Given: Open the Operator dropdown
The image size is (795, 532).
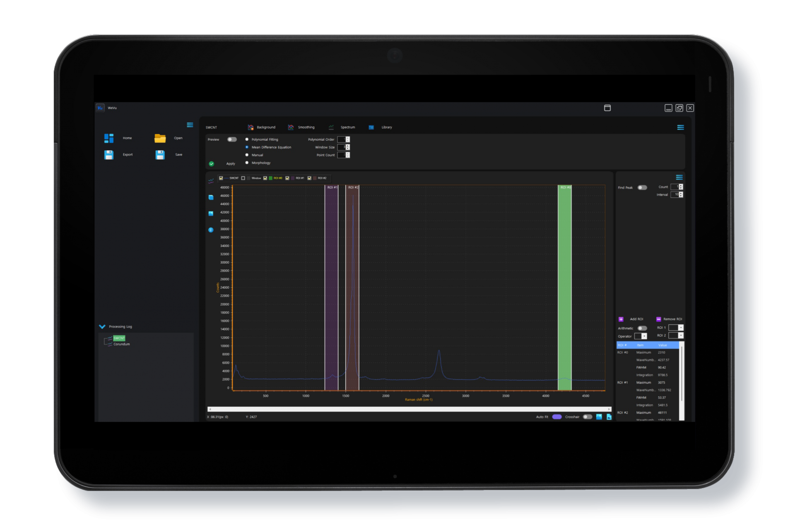Looking at the screenshot, I should [x=641, y=336].
